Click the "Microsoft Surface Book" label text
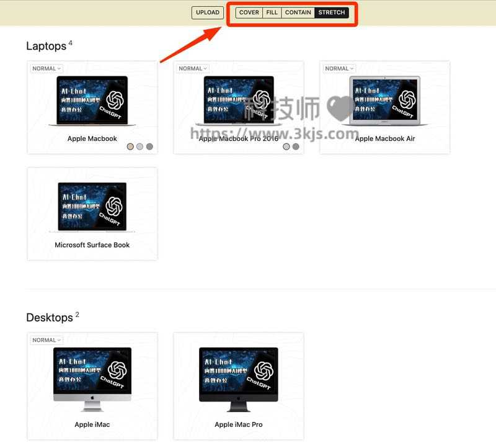 [92, 245]
